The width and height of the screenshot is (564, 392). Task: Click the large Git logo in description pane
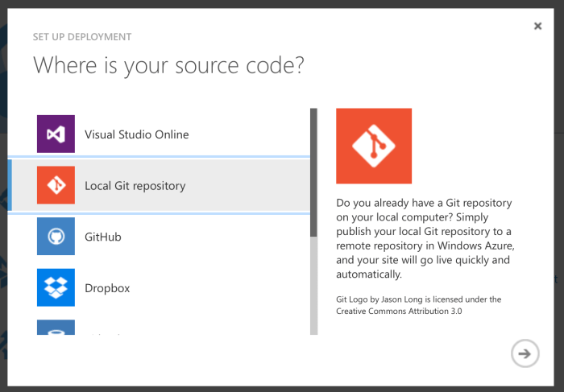[374, 146]
